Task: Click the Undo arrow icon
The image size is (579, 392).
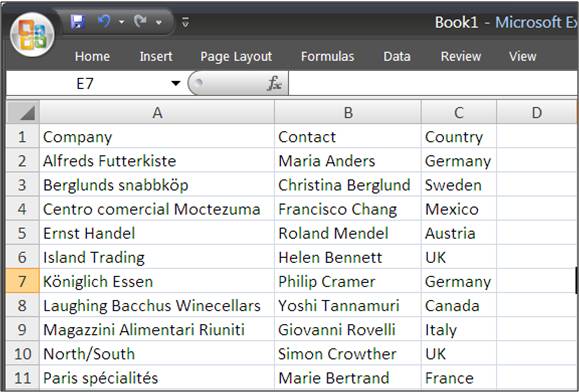Action: tap(104, 22)
